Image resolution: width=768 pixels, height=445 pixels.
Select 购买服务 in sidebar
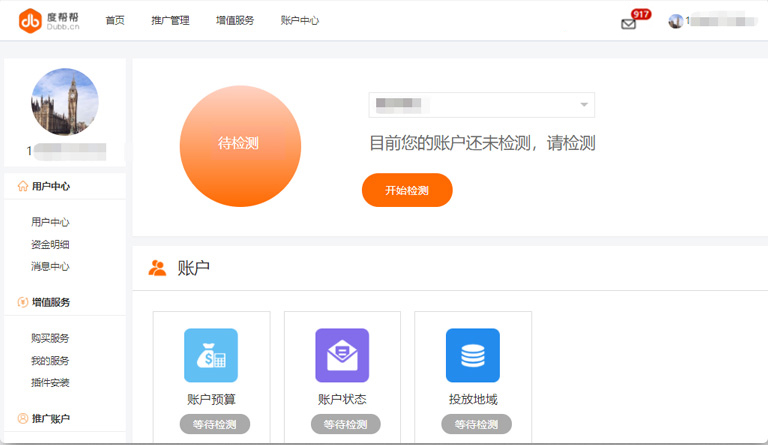pos(50,338)
